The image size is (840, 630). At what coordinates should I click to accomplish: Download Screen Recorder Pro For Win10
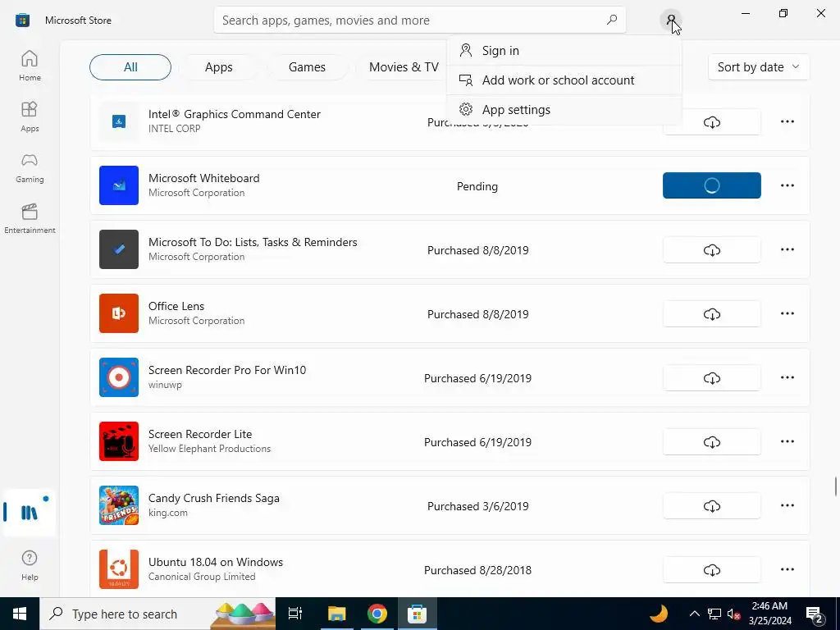coord(711,377)
